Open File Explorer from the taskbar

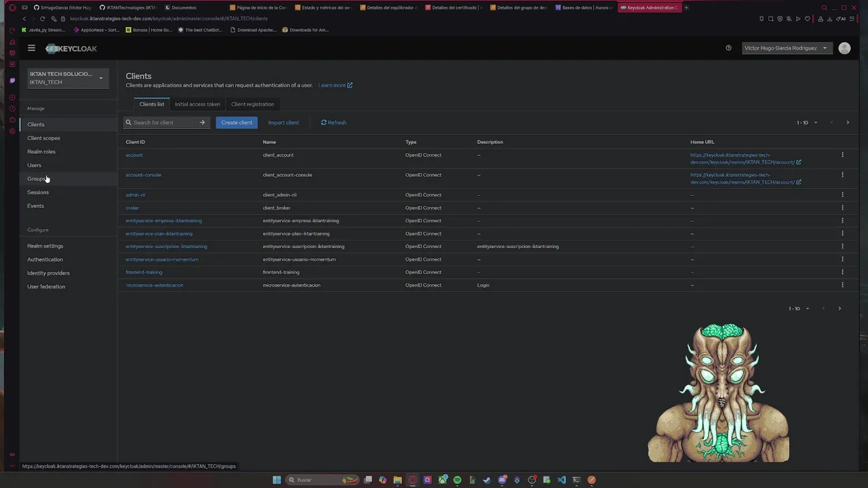[397, 480]
